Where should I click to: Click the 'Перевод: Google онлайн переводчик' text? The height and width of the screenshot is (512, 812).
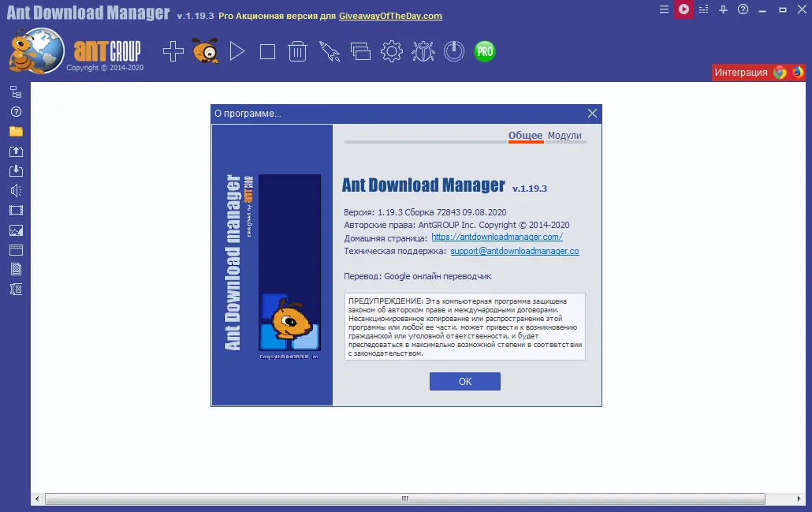pos(417,276)
